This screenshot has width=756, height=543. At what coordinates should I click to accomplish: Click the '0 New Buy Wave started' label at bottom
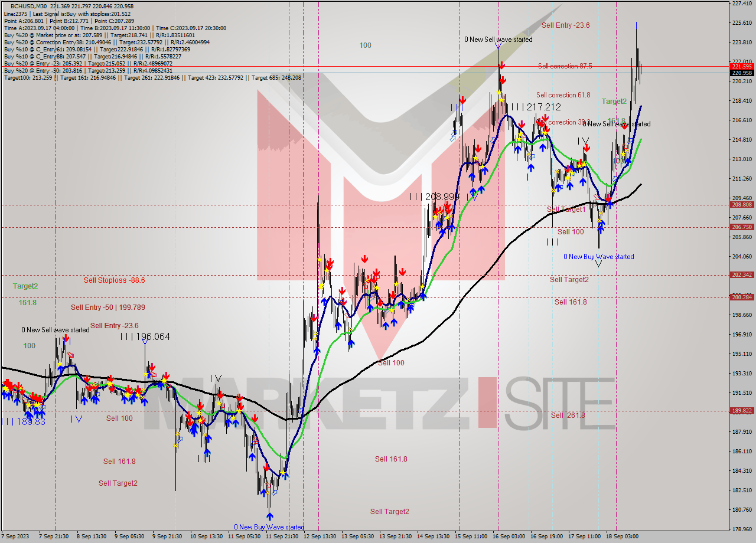tap(269, 527)
